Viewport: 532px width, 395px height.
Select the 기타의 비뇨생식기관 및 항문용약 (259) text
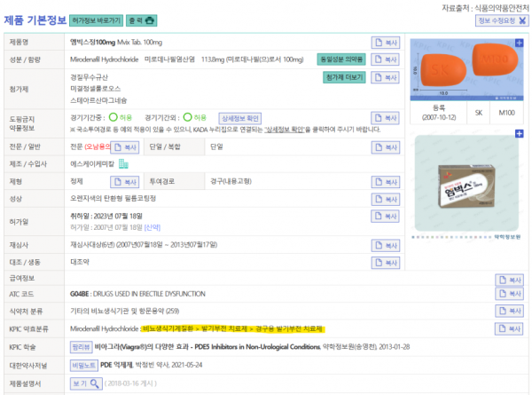124,311
